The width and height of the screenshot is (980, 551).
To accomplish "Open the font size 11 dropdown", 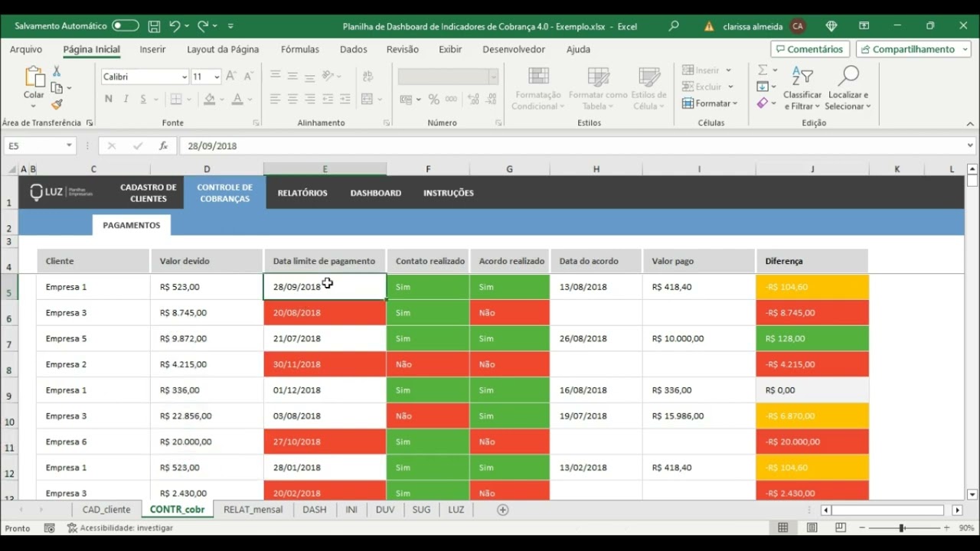I will (x=217, y=77).
